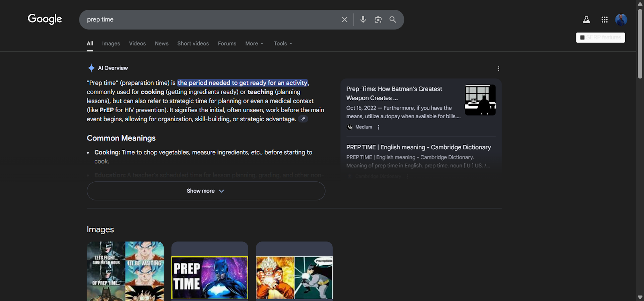Open the Goku versus Batman cartoon image
Image resolution: width=644 pixels, height=301 pixels.
click(294, 278)
